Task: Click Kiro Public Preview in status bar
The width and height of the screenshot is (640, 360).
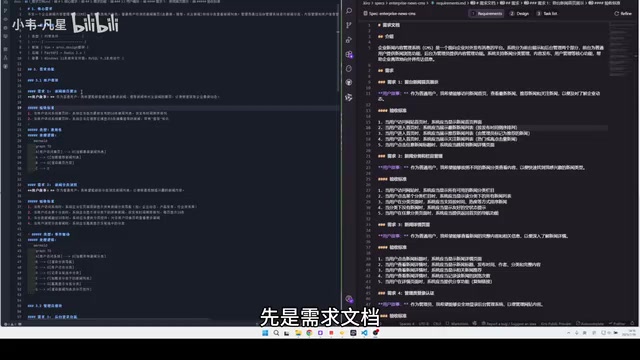Action: [556, 324]
